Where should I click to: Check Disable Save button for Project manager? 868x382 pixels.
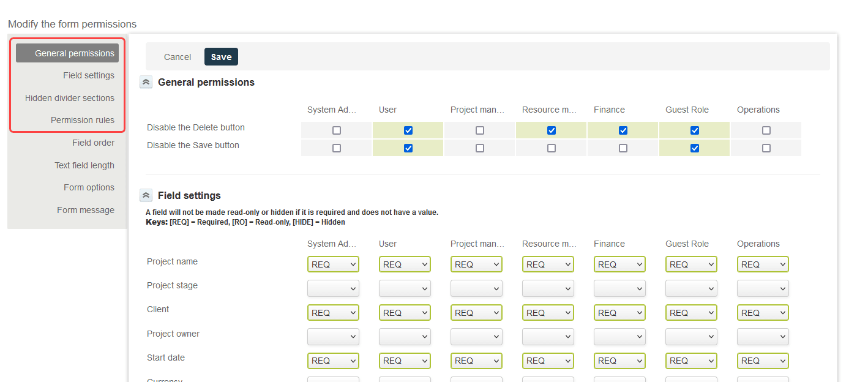click(x=480, y=148)
